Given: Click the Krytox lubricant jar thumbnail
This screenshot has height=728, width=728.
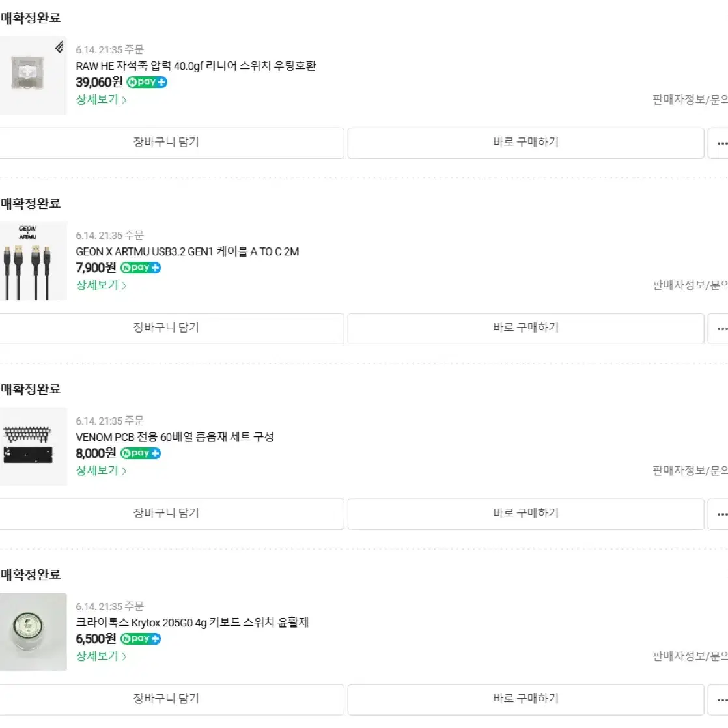Looking at the screenshot, I should 33,632.
